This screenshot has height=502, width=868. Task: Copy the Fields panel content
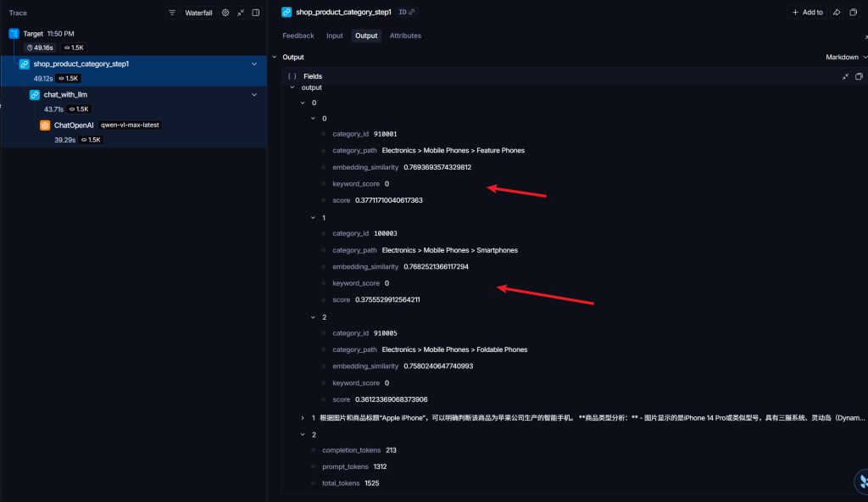point(858,76)
